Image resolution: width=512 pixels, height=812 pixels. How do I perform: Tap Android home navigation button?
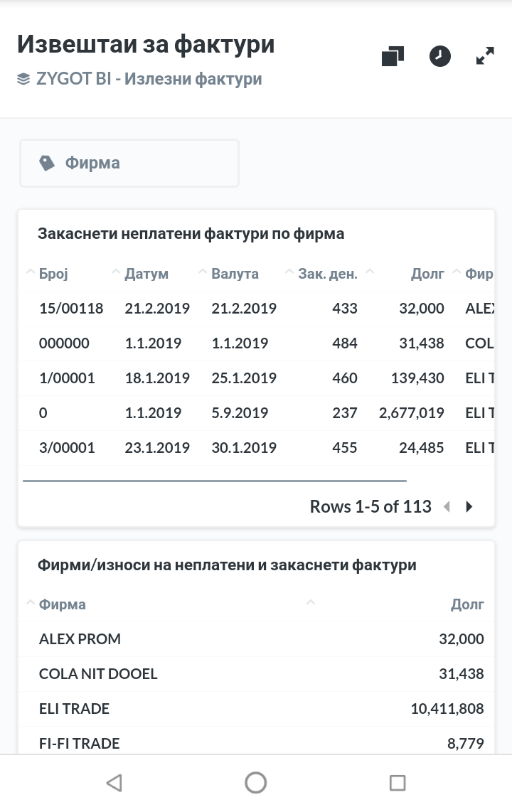pyautogui.click(x=256, y=783)
